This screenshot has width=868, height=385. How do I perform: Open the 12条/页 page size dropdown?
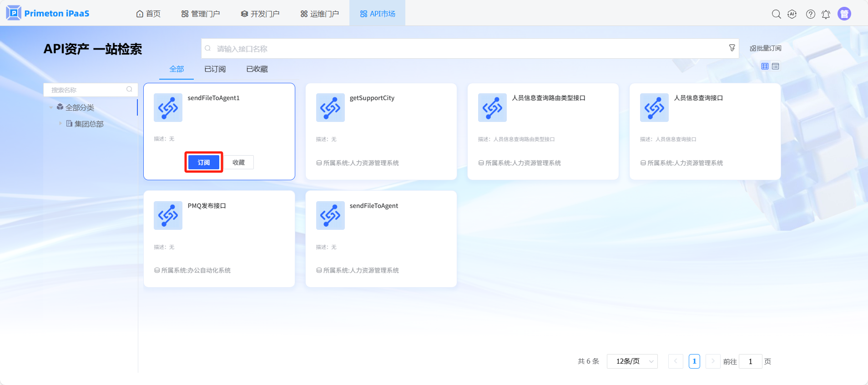[x=632, y=361]
